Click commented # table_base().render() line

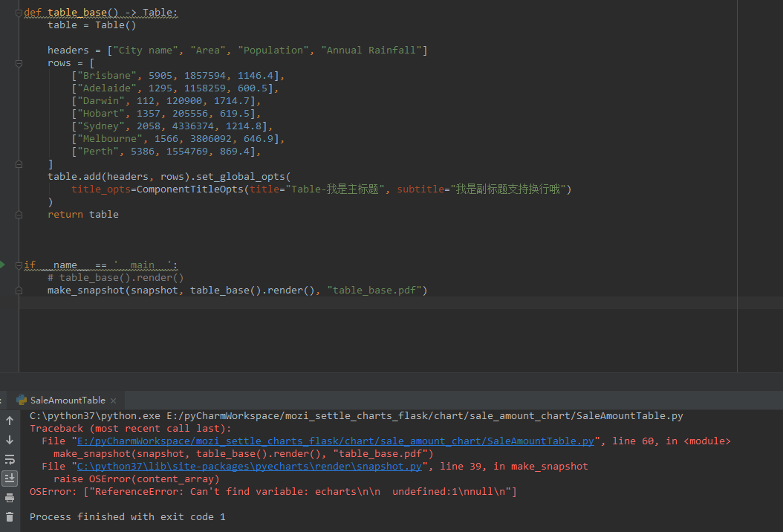tap(115, 277)
